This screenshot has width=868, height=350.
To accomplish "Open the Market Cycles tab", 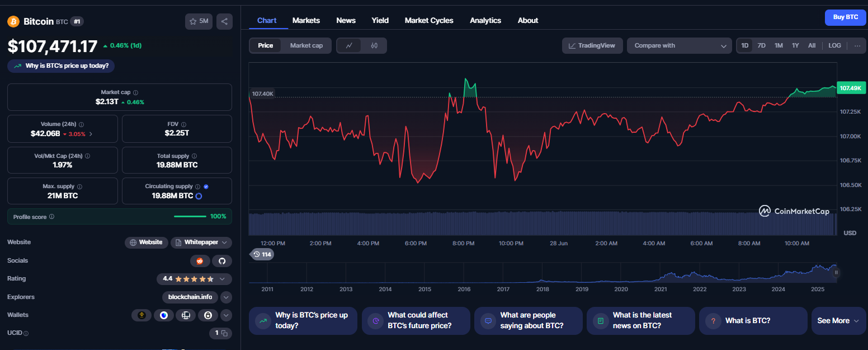I will (429, 20).
